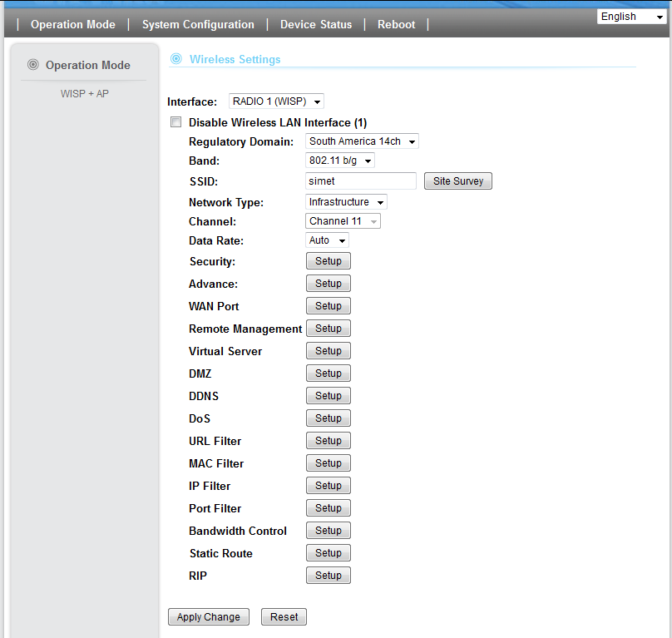672x638 pixels.
Task: Click the Wireless Settings heading icon
Action: (175, 59)
